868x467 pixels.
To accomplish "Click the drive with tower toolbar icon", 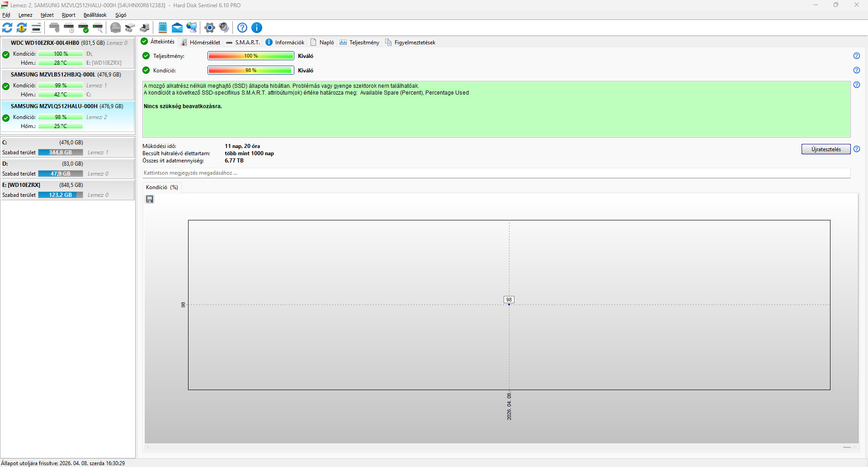I will [145, 28].
